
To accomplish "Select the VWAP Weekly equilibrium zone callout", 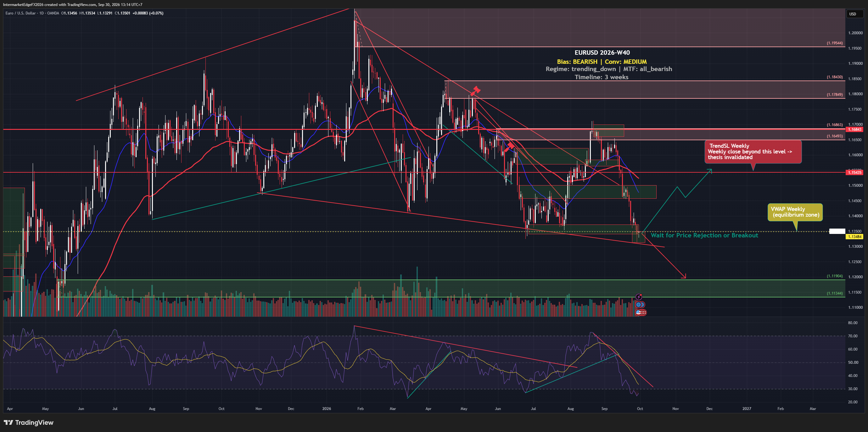I will pyautogui.click(x=795, y=212).
